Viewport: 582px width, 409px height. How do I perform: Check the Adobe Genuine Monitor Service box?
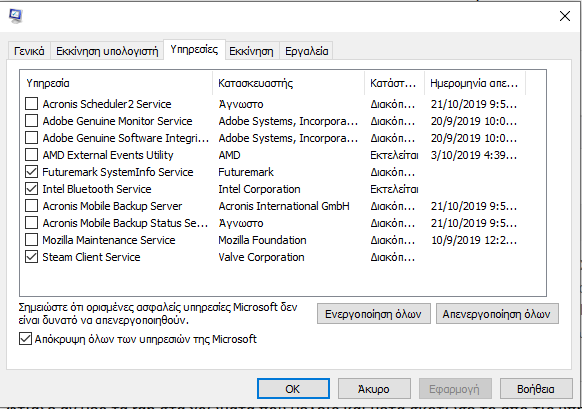32,121
